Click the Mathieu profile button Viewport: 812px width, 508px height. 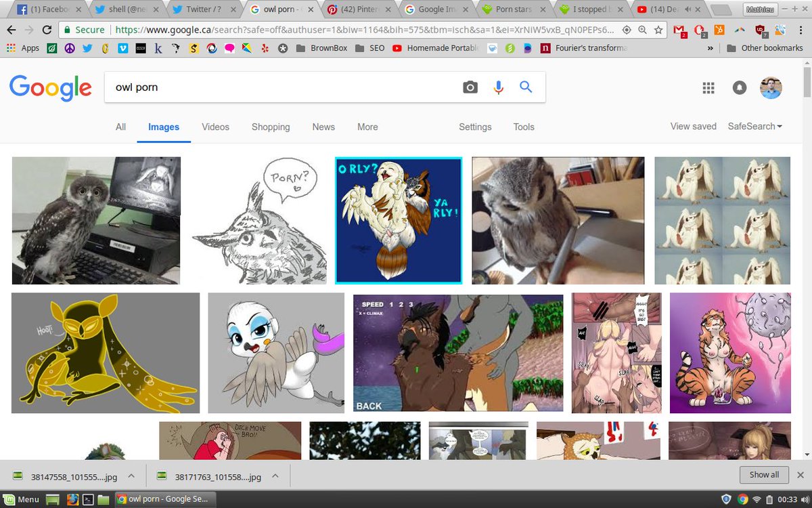coord(761,9)
